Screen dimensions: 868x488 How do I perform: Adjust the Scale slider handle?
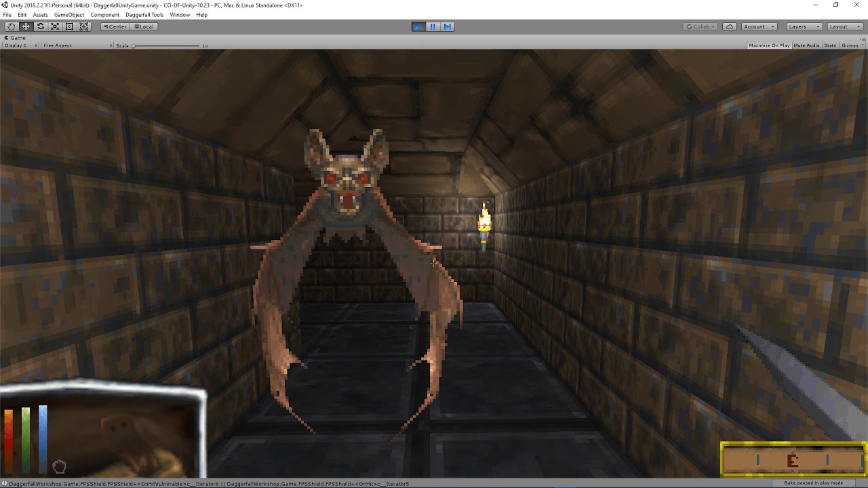(134, 45)
